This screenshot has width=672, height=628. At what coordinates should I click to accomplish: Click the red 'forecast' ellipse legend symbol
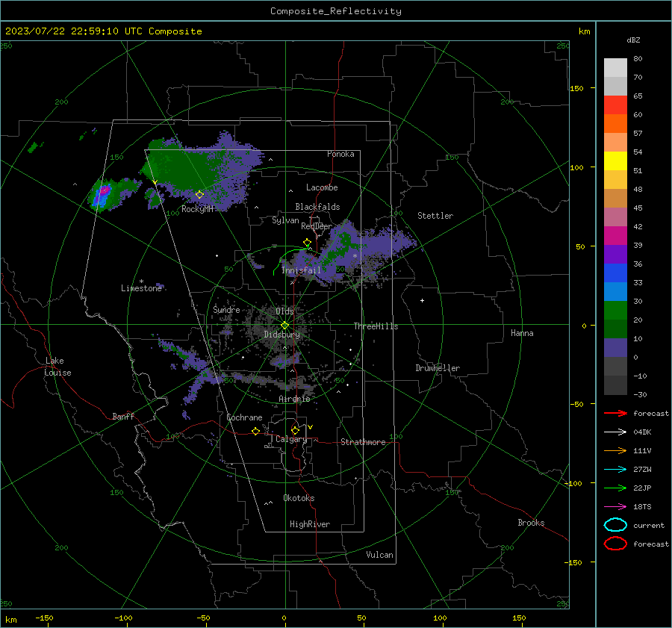point(615,544)
